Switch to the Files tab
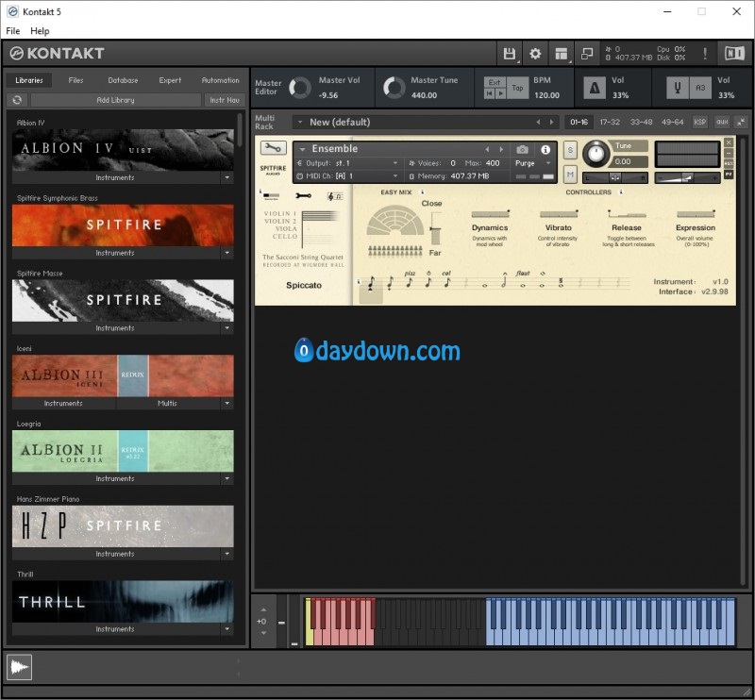755x700 pixels. (x=75, y=80)
